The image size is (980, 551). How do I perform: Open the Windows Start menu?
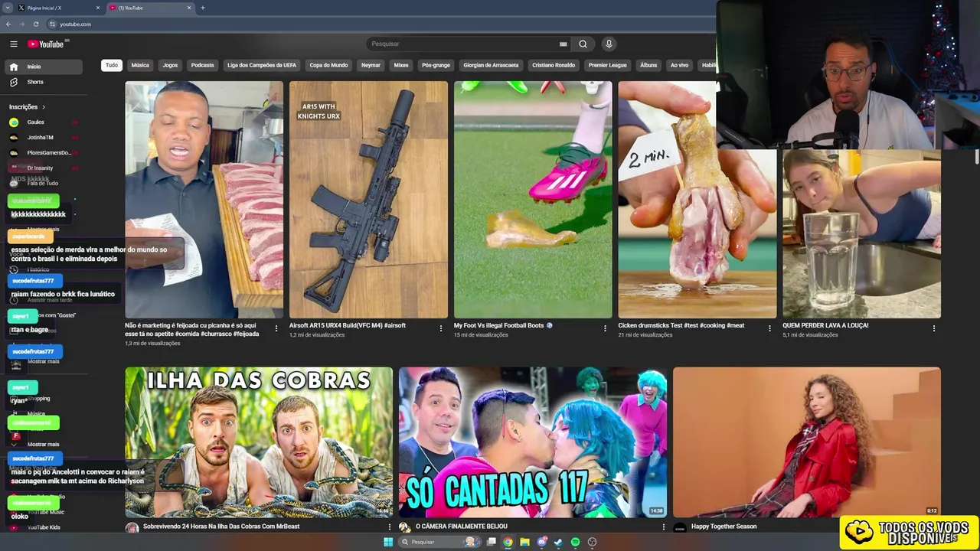click(388, 542)
